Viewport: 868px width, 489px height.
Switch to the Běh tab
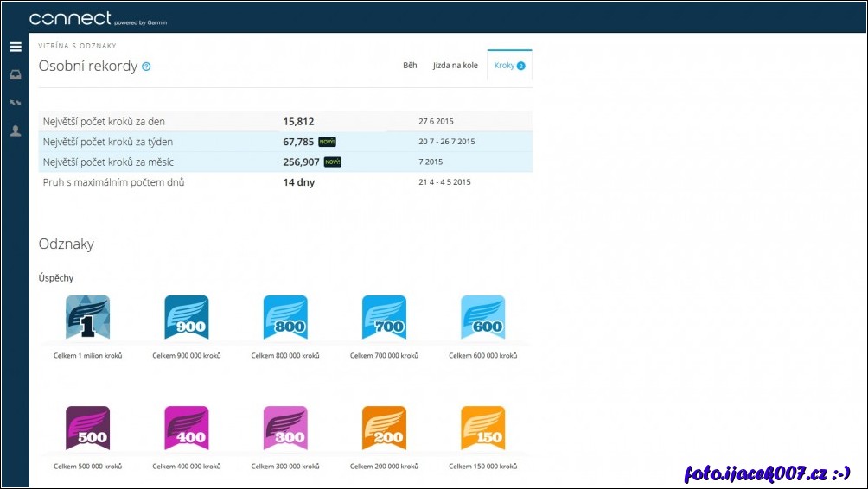tap(410, 66)
